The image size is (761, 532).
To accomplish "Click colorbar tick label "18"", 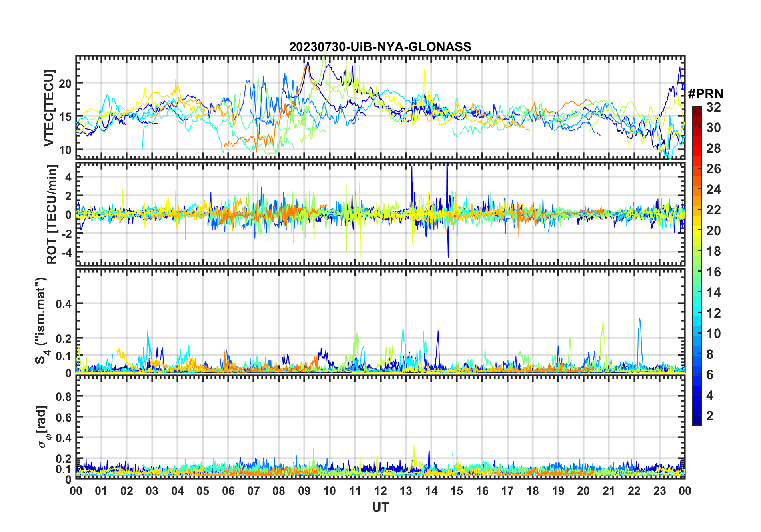I will (713, 251).
